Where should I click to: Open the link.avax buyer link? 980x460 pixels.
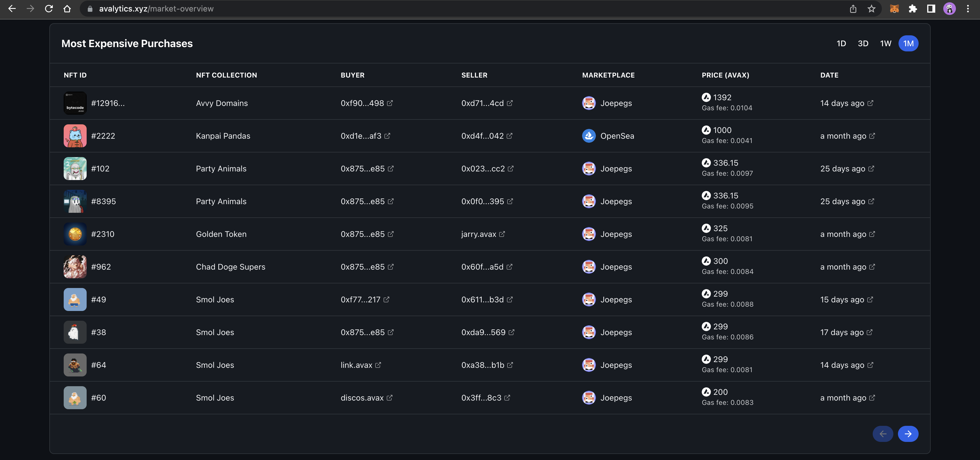[x=357, y=365]
